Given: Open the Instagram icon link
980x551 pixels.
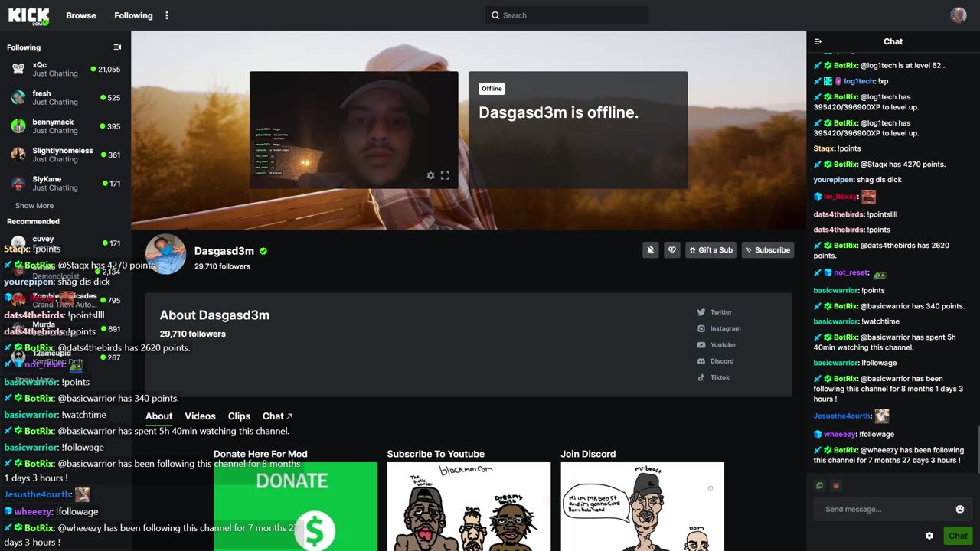Looking at the screenshot, I should point(701,328).
